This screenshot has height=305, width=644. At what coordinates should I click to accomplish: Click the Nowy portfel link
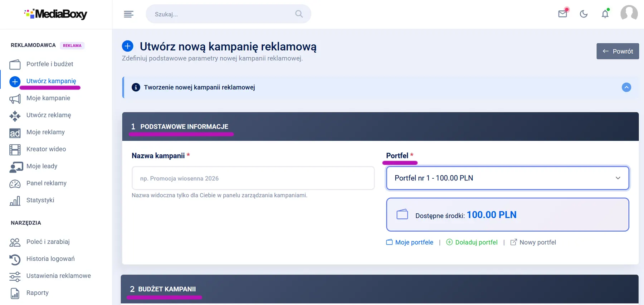(533, 242)
